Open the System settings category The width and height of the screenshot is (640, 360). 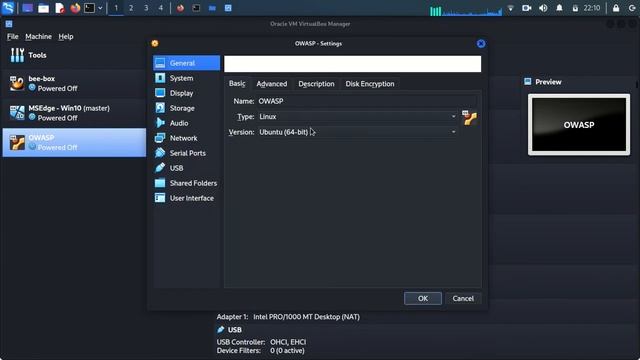pyautogui.click(x=187, y=78)
